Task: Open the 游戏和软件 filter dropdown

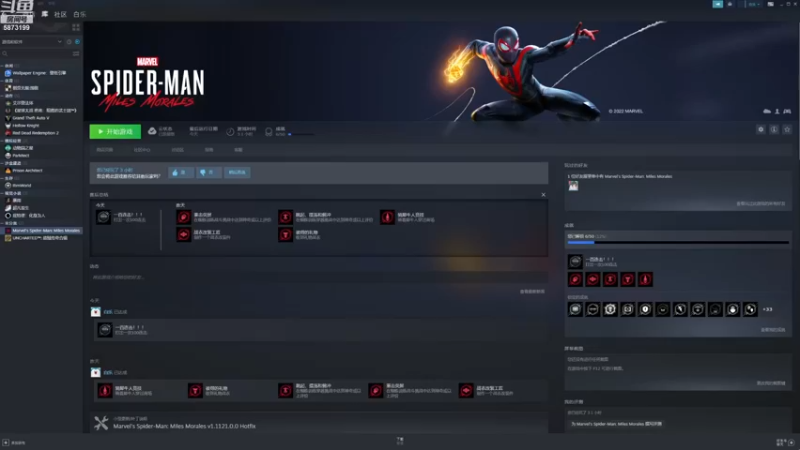Action: click(x=32, y=41)
